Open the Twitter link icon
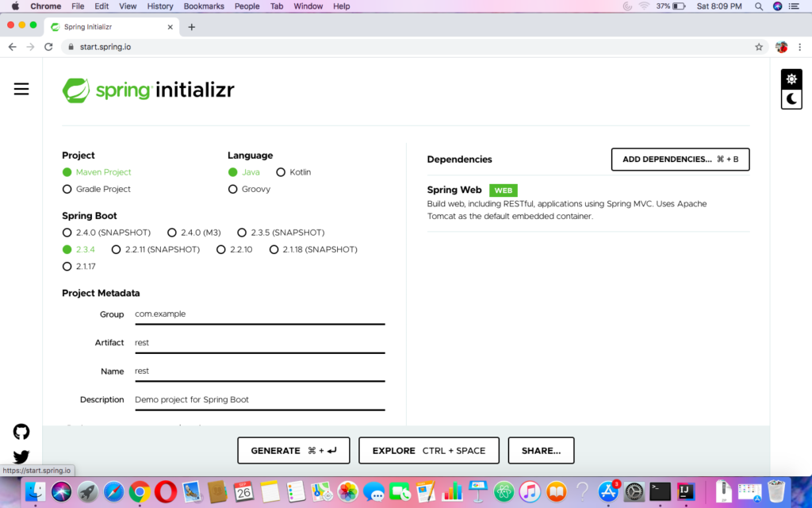 (21, 456)
